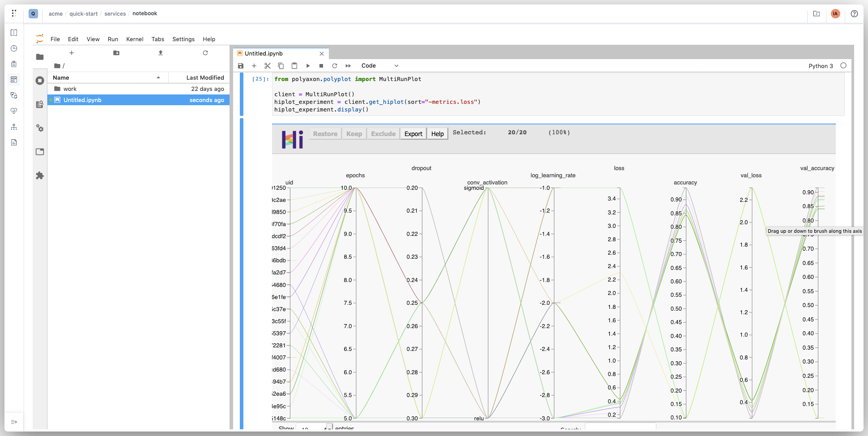This screenshot has width=868, height=436.
Task: Click the HiPlot Export button
Action: click(x=413, y=134)
